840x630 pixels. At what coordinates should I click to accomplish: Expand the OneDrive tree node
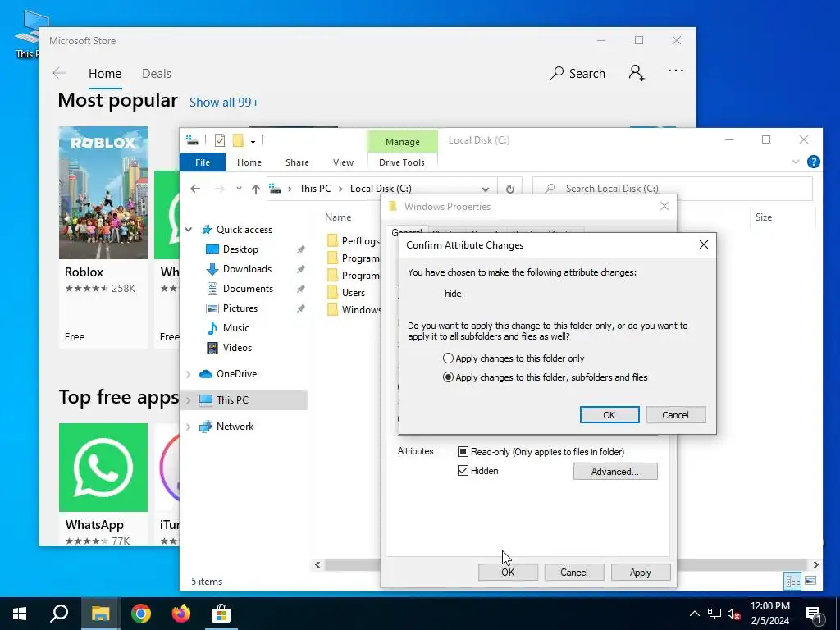[189, 374]
